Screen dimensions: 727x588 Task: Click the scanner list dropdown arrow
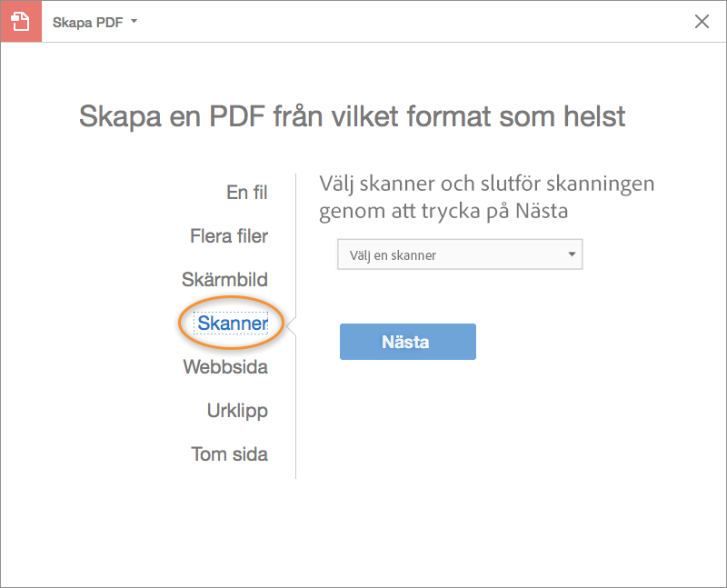tap(572, 254)
